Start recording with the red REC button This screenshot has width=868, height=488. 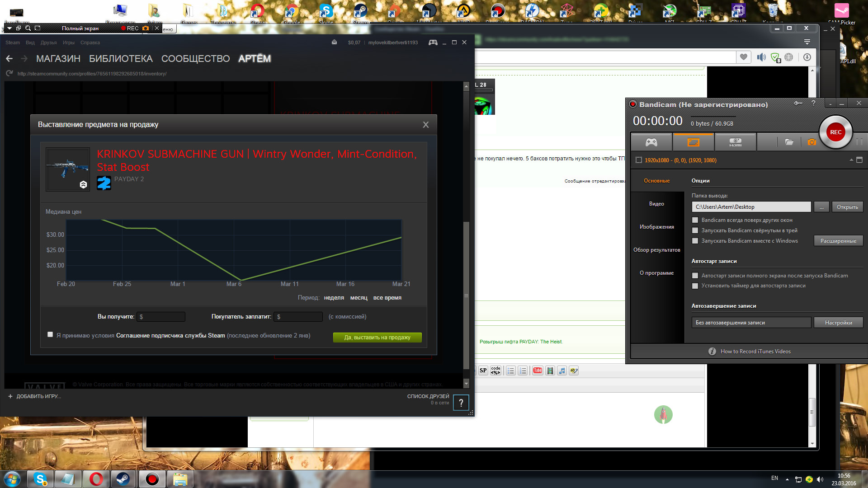(835, 132)
